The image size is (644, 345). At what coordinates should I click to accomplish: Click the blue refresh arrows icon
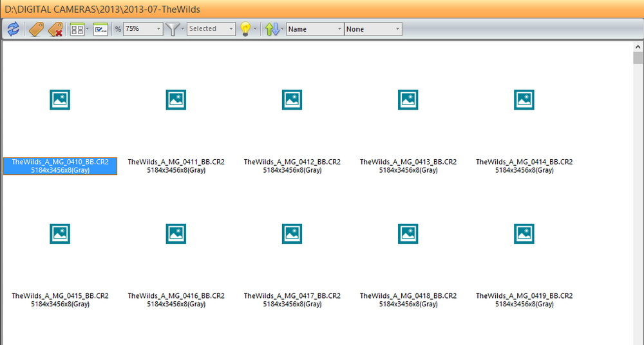click(13, 29)
